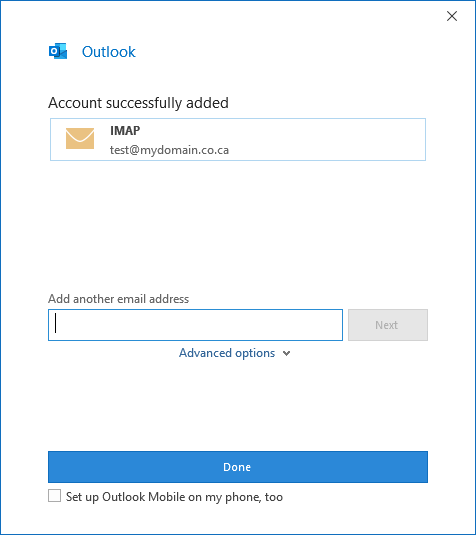The height and width of the screenshot is (535, 476).
Task: Click the 'Set up Outlook Mobile on my phone, too' label
Action: 174,497
